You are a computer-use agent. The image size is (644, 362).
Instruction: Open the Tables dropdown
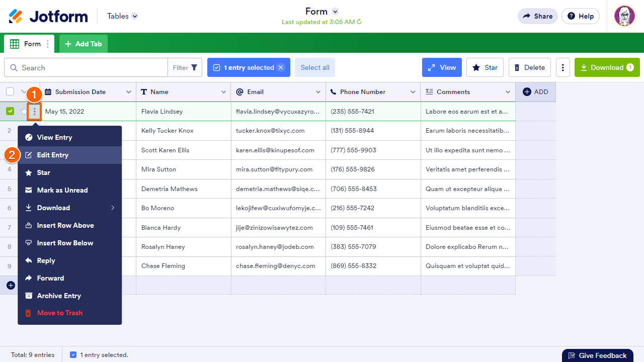[122, 16]
